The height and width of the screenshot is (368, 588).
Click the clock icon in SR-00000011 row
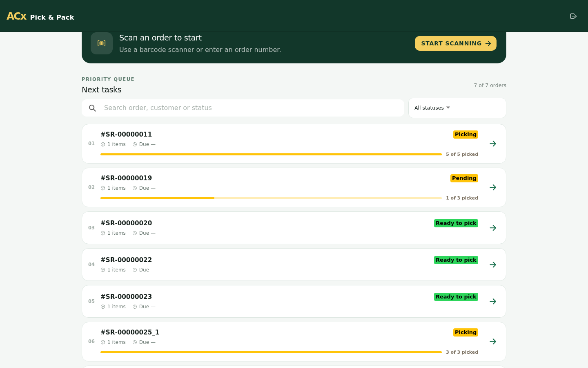135,144
